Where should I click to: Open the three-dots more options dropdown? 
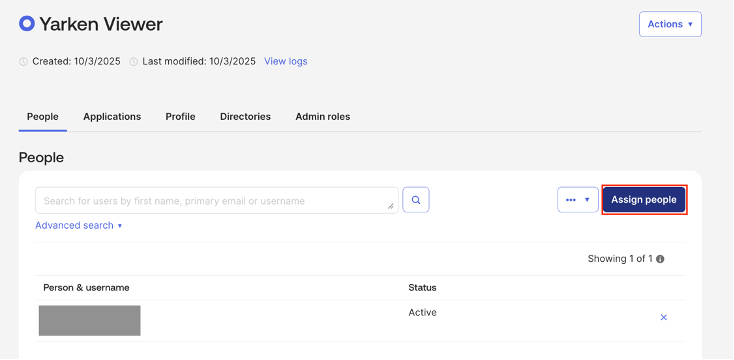[x=578, y=200]
